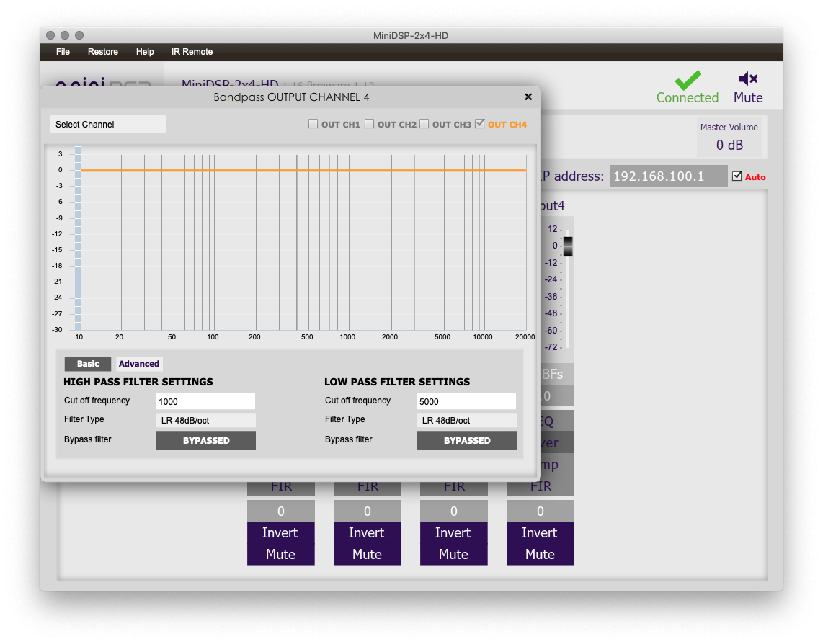Switch to the Advanced tab
This screenshot has width=823, height=644.
point(139,363)
